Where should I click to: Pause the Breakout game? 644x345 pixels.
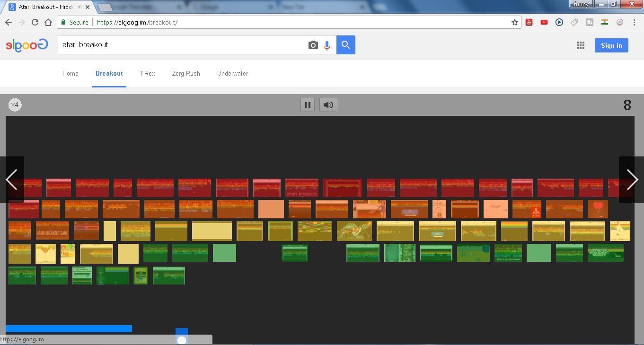tap(308, 105)
